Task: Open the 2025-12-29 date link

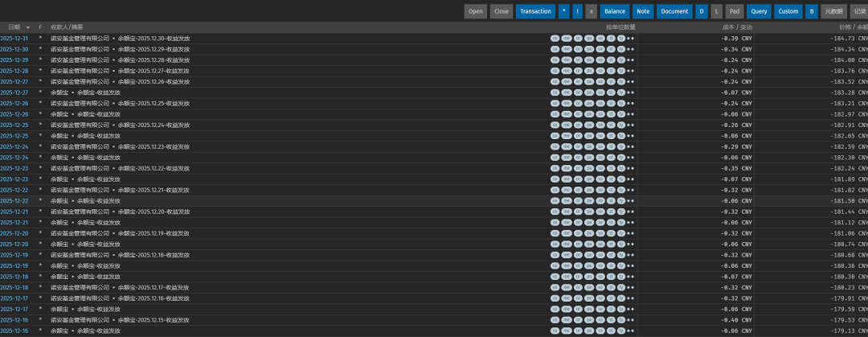Action: pos(14,60)
